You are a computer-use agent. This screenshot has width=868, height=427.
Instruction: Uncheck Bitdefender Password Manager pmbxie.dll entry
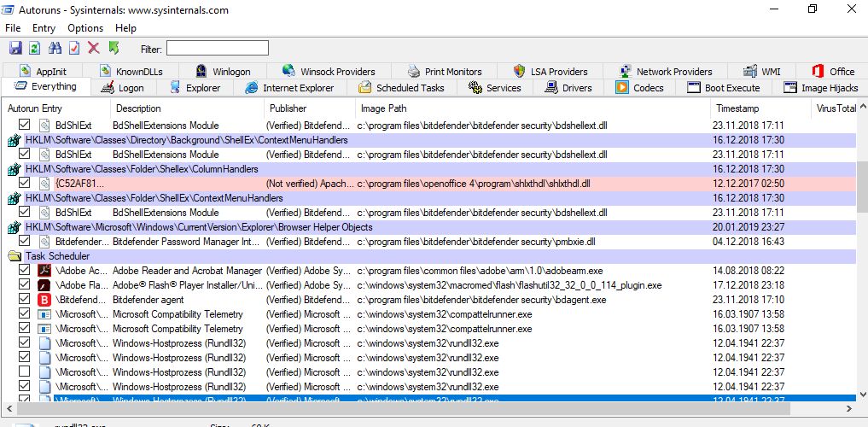point(24,241)
